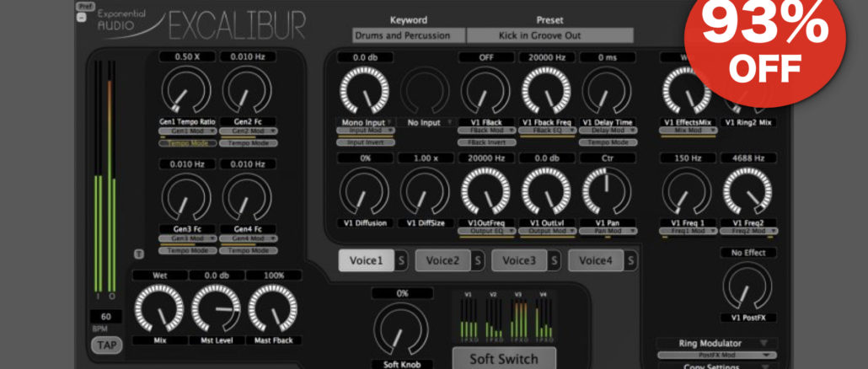Open the FBack Mod dropdown
The width and height of the screenshot is (868, 369).
pyautogui.click(x=486, y=130)
